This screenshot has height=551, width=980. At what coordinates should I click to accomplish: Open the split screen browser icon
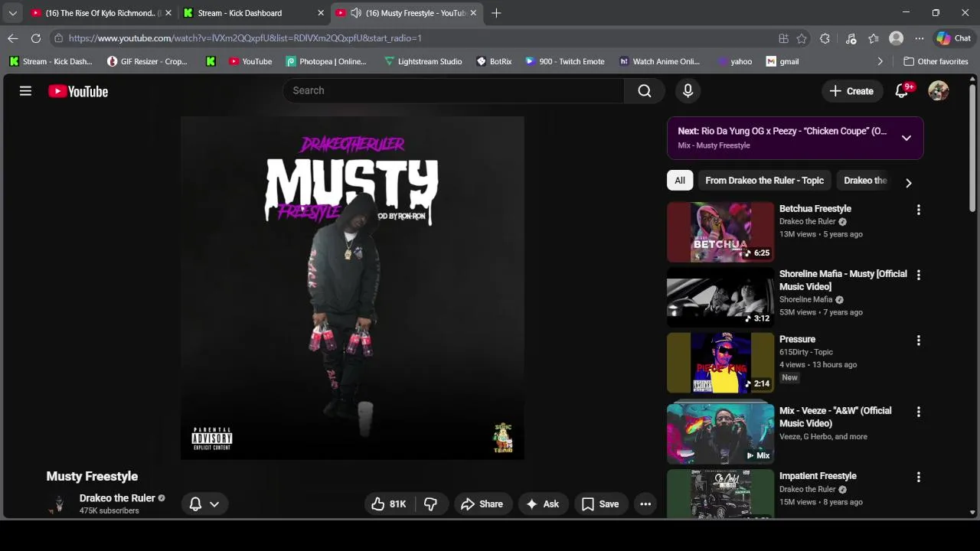(783, 38)
